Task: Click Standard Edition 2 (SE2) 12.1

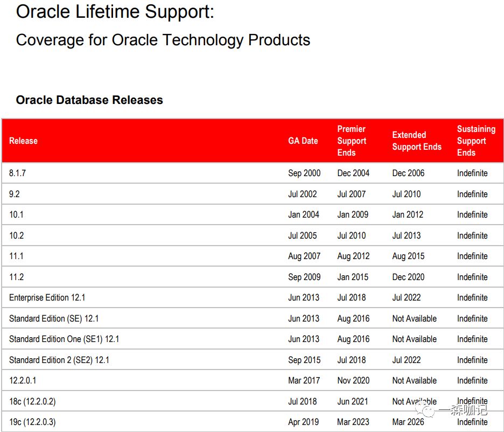Action: coord(59,360)
